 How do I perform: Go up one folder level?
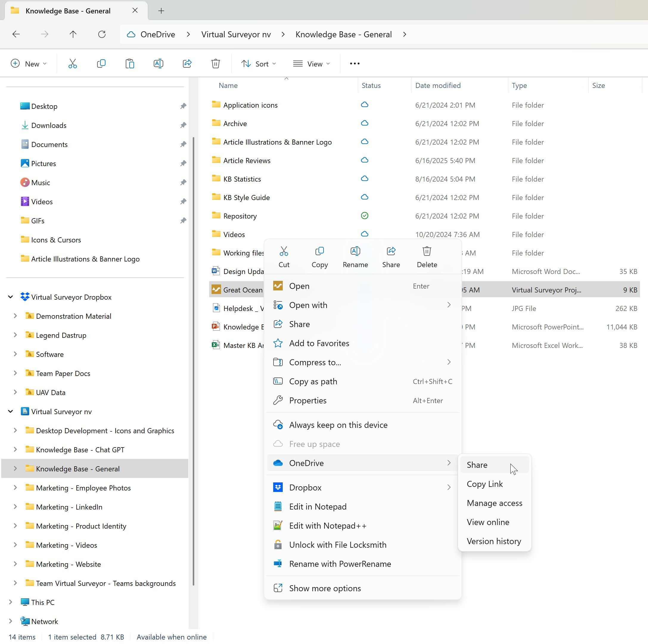pos(73,34)
